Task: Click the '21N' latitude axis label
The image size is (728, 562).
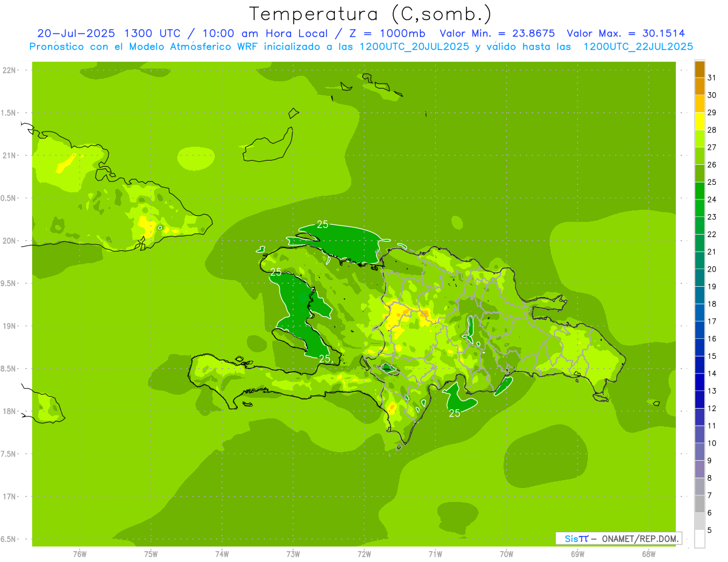Action: 9,156
